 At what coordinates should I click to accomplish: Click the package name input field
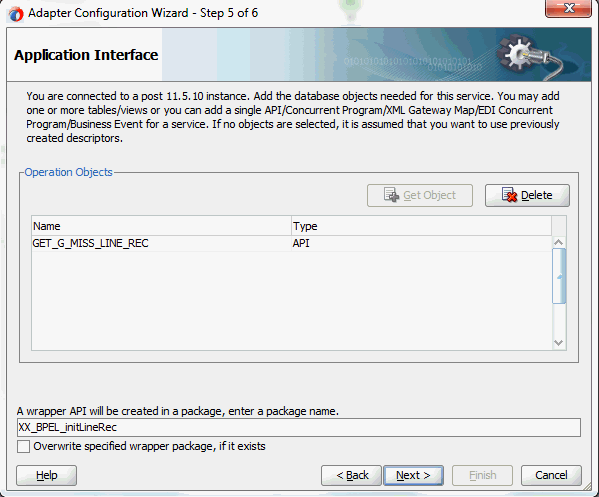pyautogui.click(x=299, y=427)
